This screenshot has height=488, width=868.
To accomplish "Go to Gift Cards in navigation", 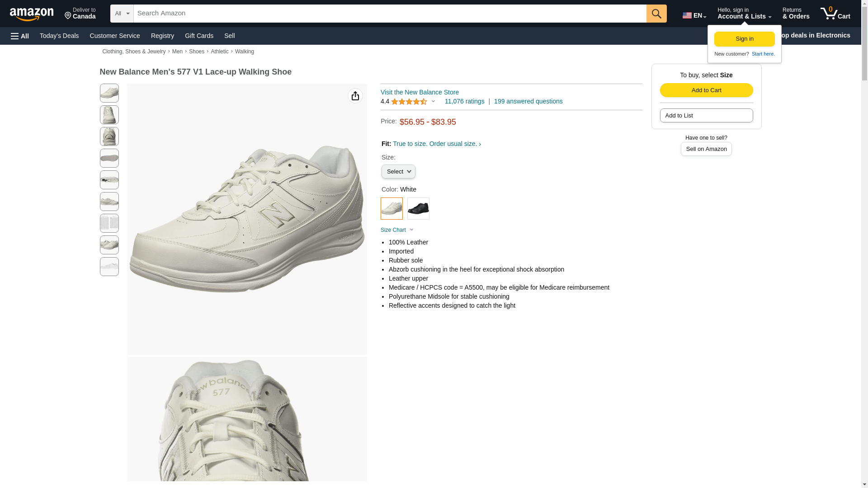I will (199, 36).
